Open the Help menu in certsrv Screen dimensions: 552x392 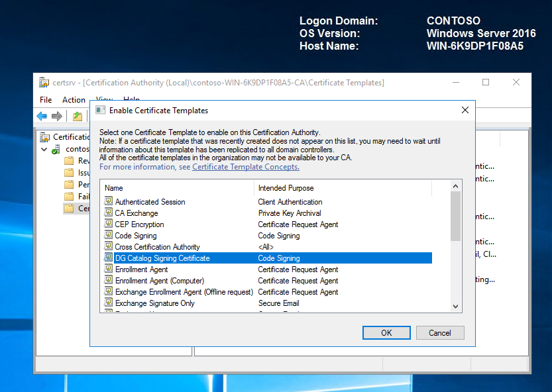(x=131, y=98)
